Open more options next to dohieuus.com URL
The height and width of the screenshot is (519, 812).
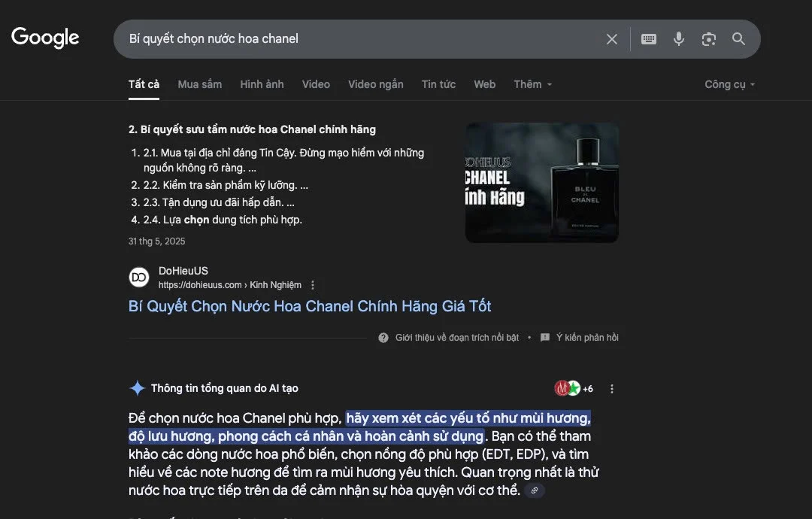point(312,285)
